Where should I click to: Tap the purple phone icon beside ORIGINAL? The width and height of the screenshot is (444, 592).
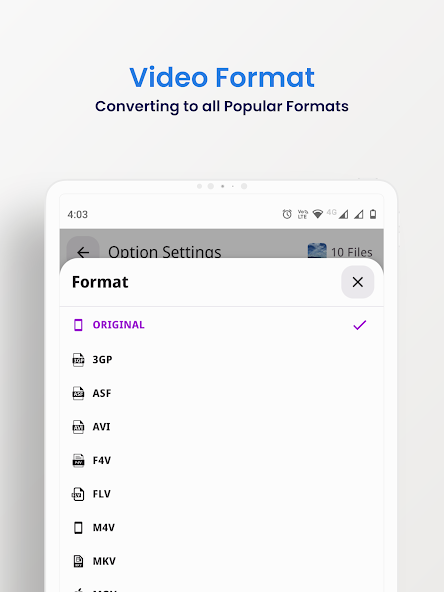coord(78,325)
